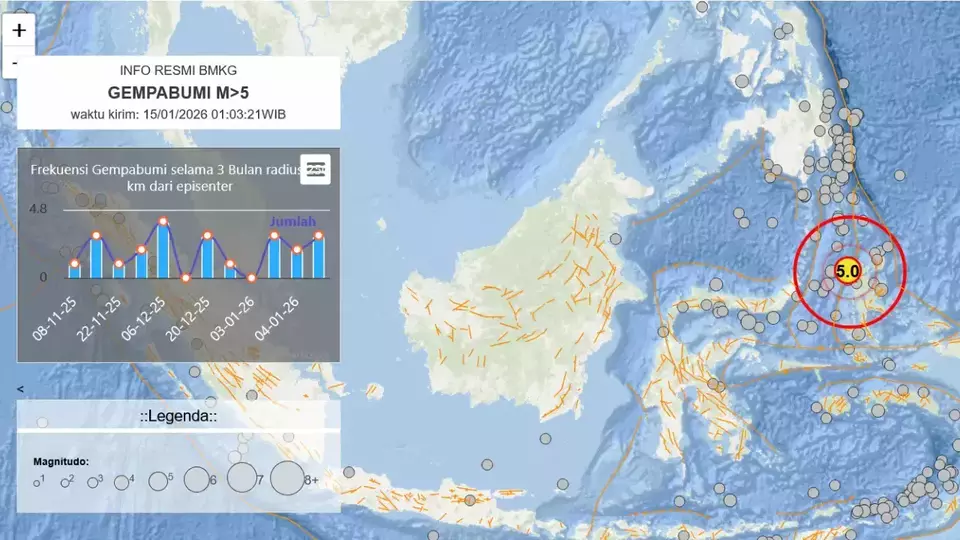Screen dimensions: 960x540
Task: Click the 06-12-25 date label
Action: click(x=144, y=318)
